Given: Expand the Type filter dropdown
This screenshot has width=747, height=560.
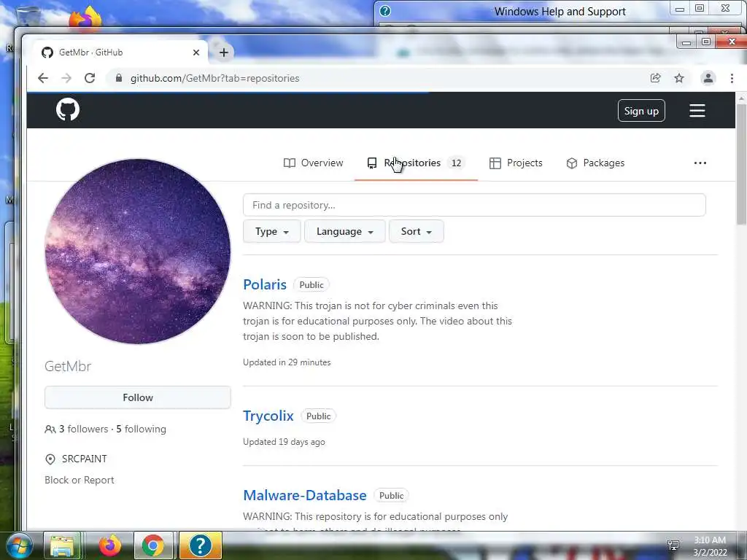Looking at the screenshot, I should (271, 231).
